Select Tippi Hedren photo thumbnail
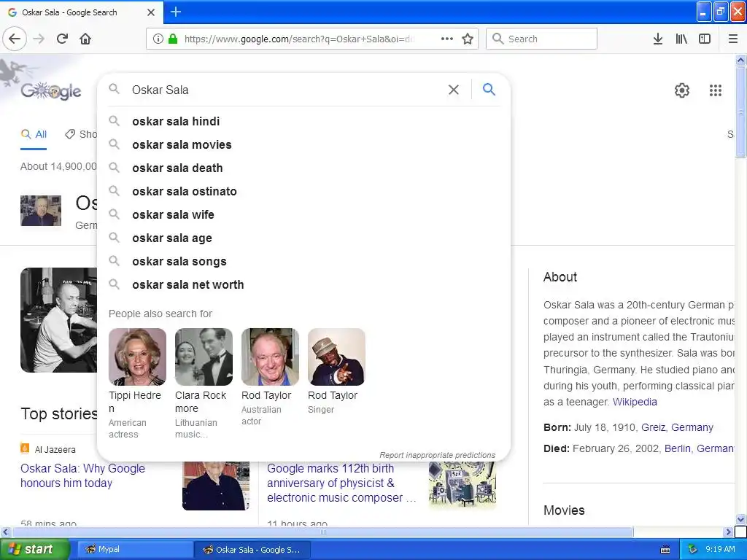Image resolution: width=747 pixels, height=560 pixels. (137, 357)
